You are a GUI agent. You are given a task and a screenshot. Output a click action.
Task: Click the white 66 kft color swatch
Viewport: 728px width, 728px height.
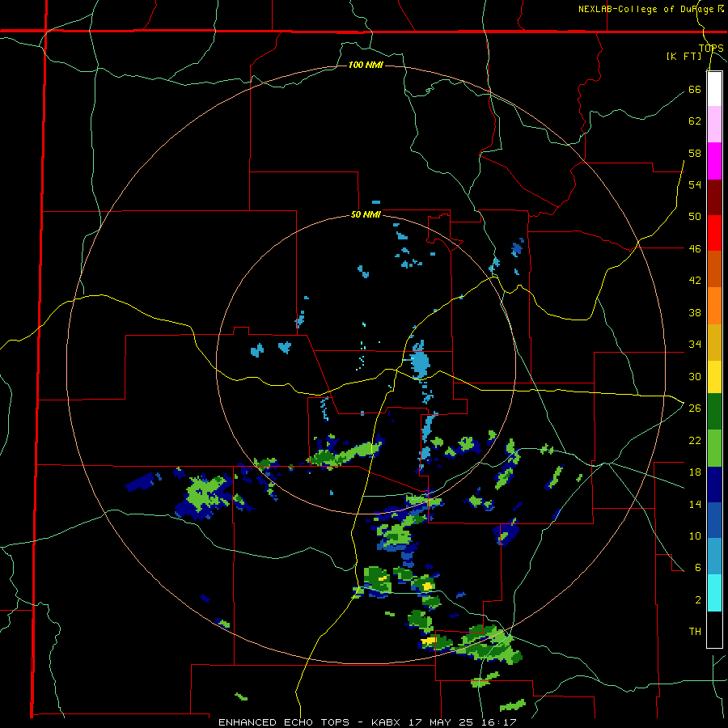(x=714, y=89)
